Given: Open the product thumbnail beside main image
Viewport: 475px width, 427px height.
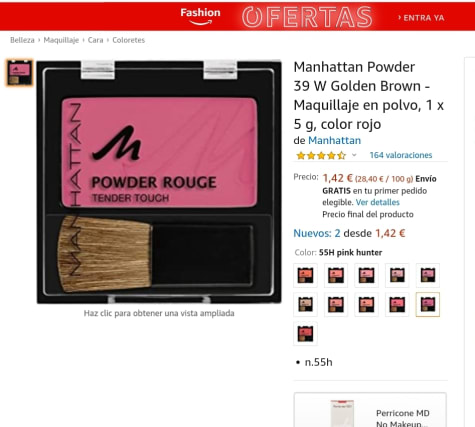Looking at the screenshot, I should (19, 73).
